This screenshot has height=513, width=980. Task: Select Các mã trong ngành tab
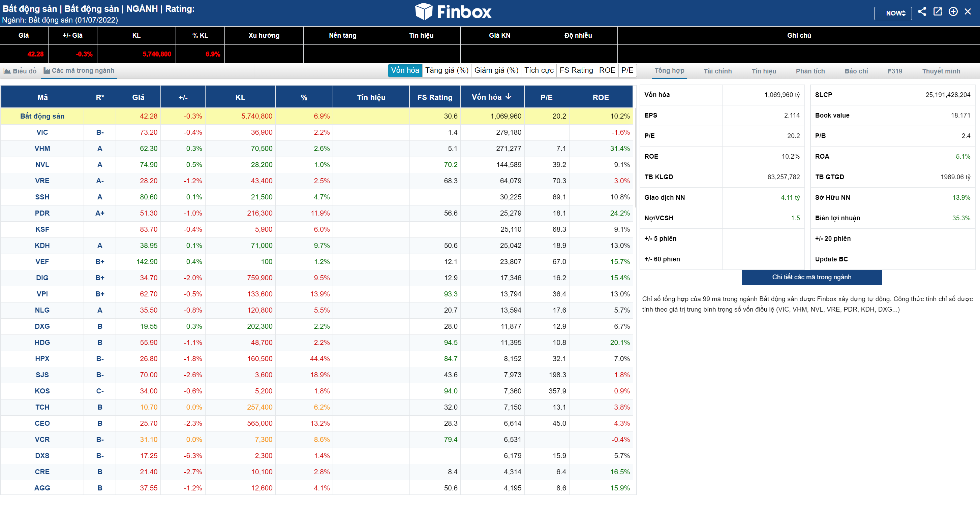(x=79, y=71)
